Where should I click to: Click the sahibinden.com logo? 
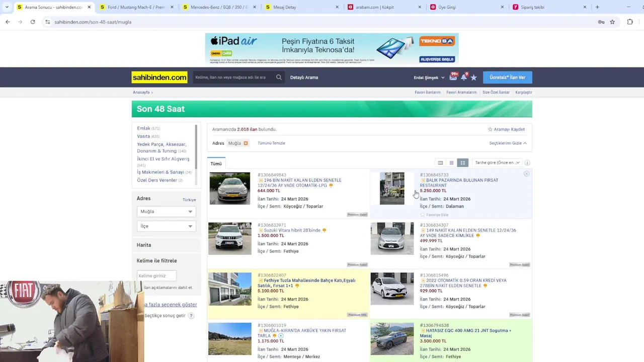click(159, 77)
